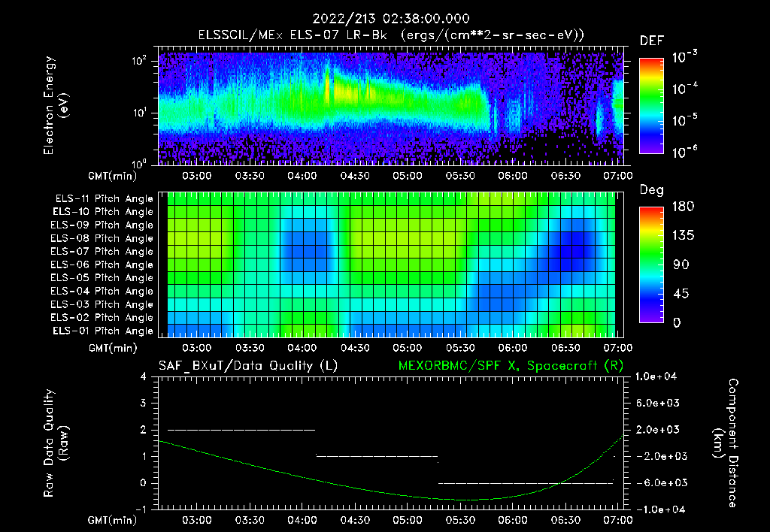Click the 10^-6 value on DEF color bar

(x=685, y=152)
